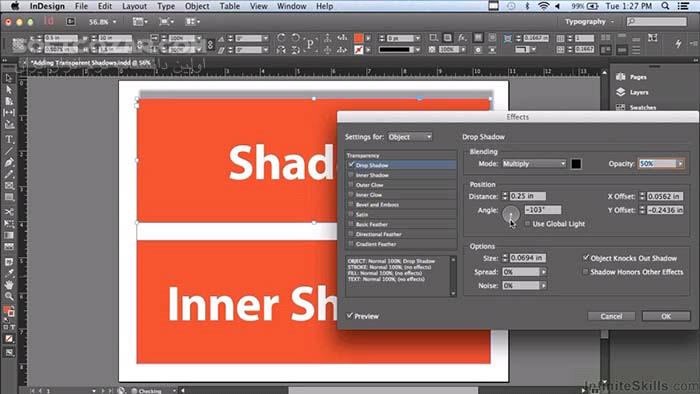This screenshot has height=394, width=700.
Task: Select the Zoom tool
Action: (8, 296)
